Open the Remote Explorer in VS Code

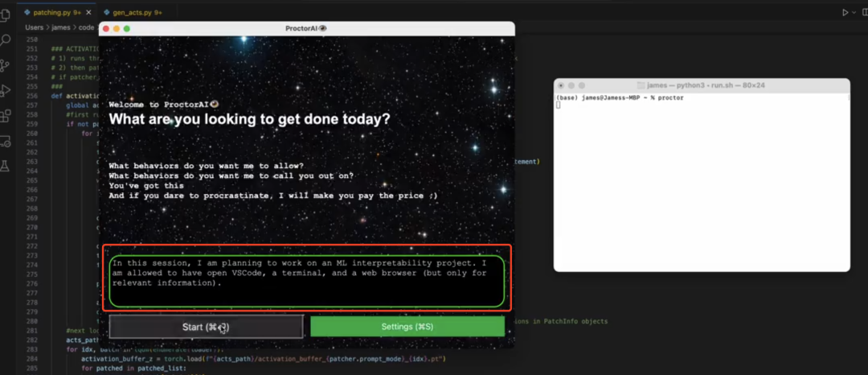[5, 141]
